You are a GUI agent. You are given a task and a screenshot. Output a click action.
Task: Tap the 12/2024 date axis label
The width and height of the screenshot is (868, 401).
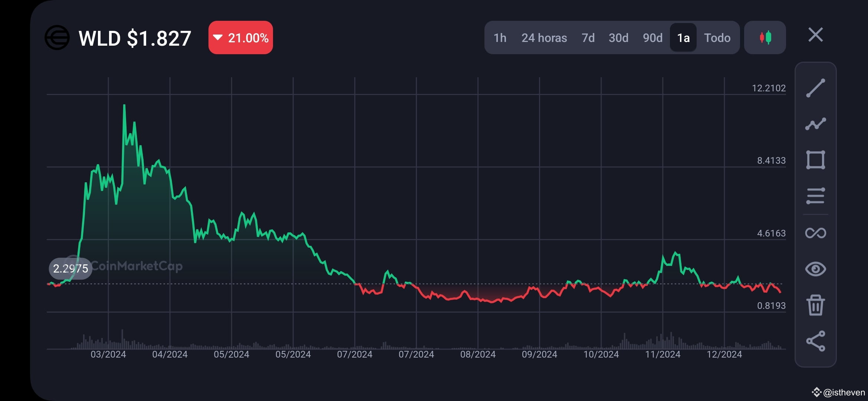[x=724, y=355]
